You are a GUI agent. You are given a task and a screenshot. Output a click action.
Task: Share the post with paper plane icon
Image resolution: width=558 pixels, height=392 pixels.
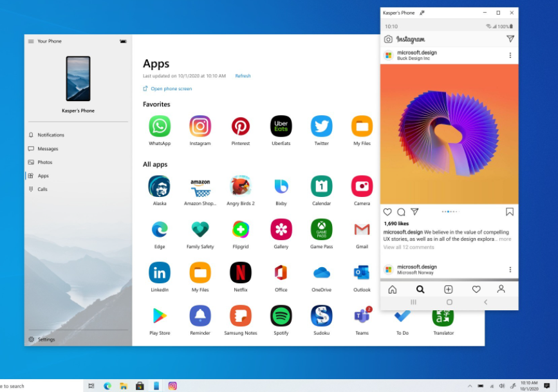(414, 212)
